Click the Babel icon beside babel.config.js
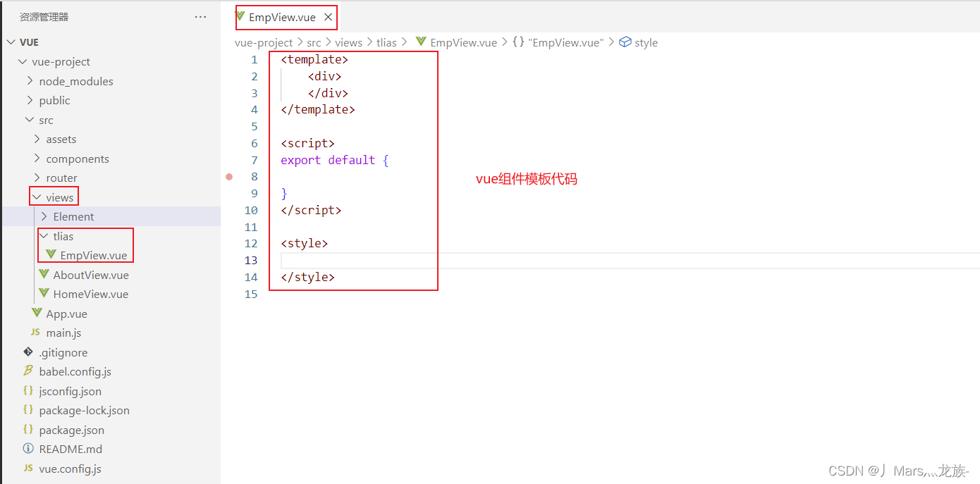Screen dimensions: 980x484 click(28, 371)
